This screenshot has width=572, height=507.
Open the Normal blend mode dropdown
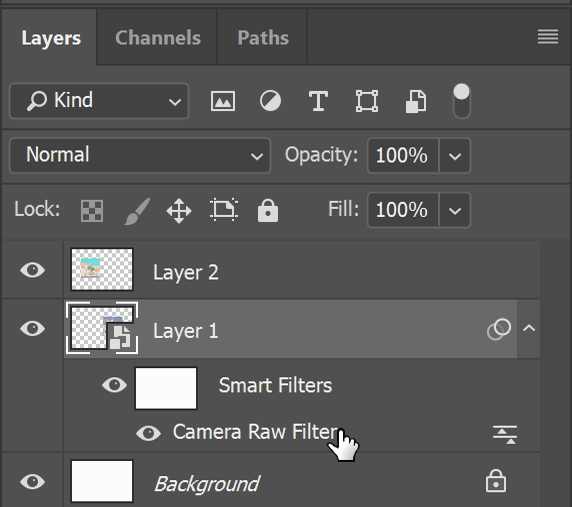tap(140, 155)
